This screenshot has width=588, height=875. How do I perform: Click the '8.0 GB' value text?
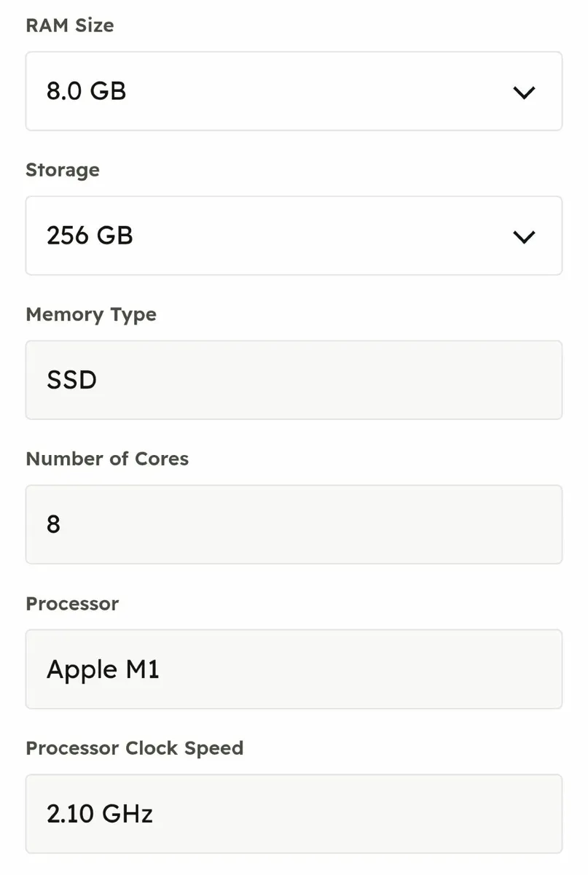87,91
